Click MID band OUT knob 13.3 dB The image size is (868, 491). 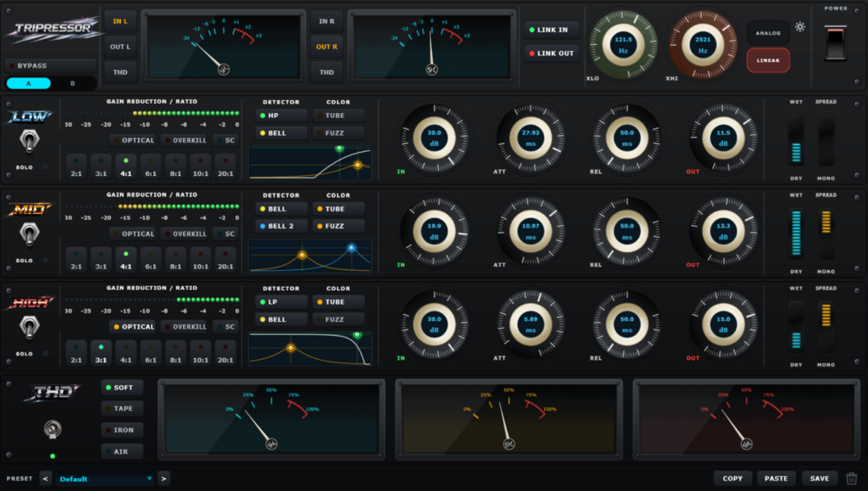[x=724, y=231]
